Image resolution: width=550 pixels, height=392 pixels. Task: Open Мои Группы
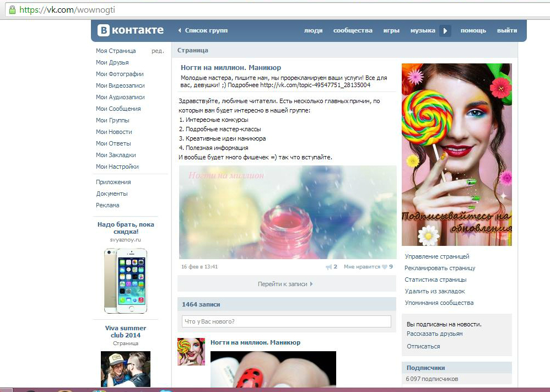112,120
